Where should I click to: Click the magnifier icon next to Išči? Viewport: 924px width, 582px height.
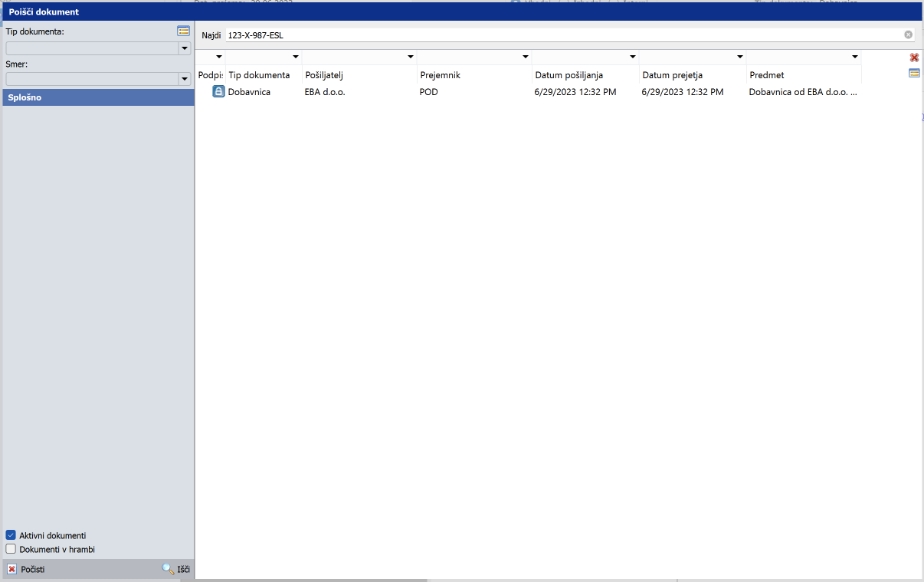168,569
